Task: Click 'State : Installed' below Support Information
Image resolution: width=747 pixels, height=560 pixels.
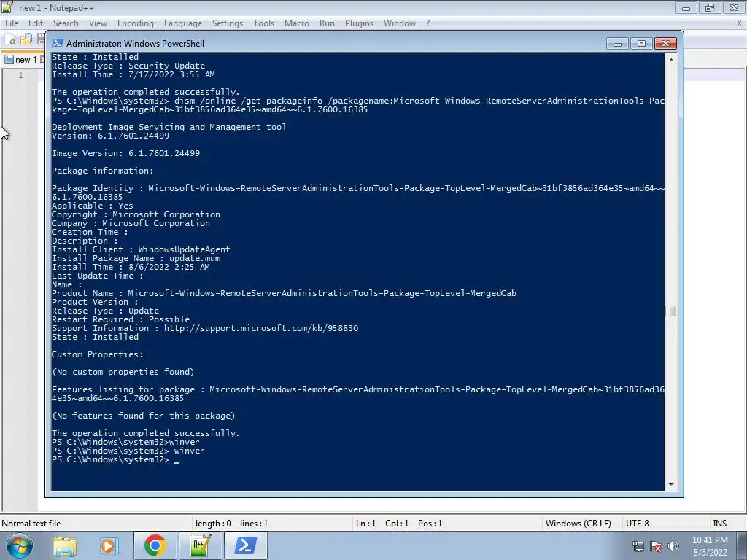Action: click(96, 337)
